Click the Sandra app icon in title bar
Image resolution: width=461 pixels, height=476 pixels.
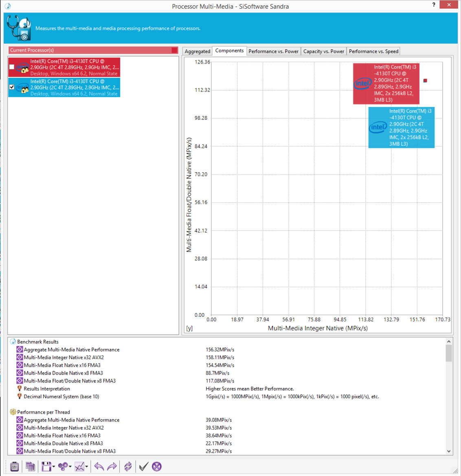8,6
